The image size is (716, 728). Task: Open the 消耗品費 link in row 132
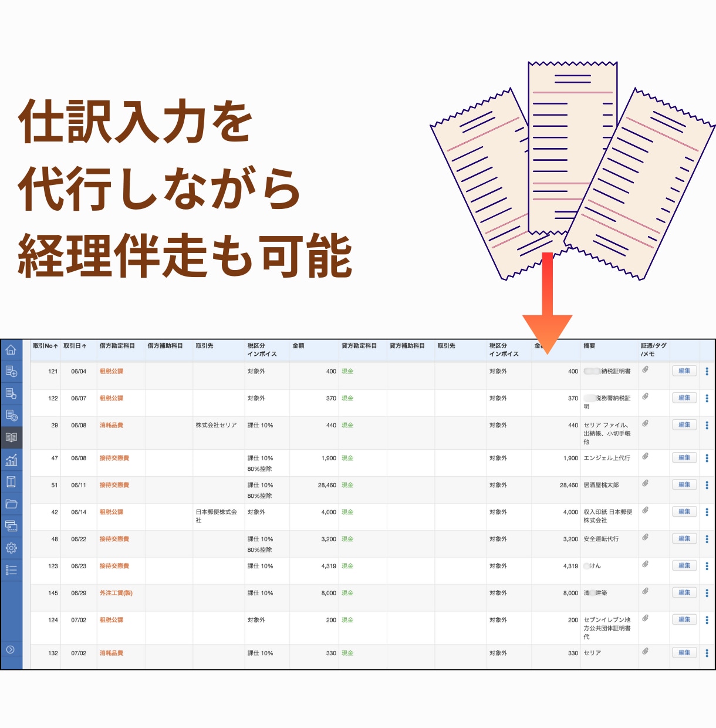pyautogui.click(x=112, y=653)
